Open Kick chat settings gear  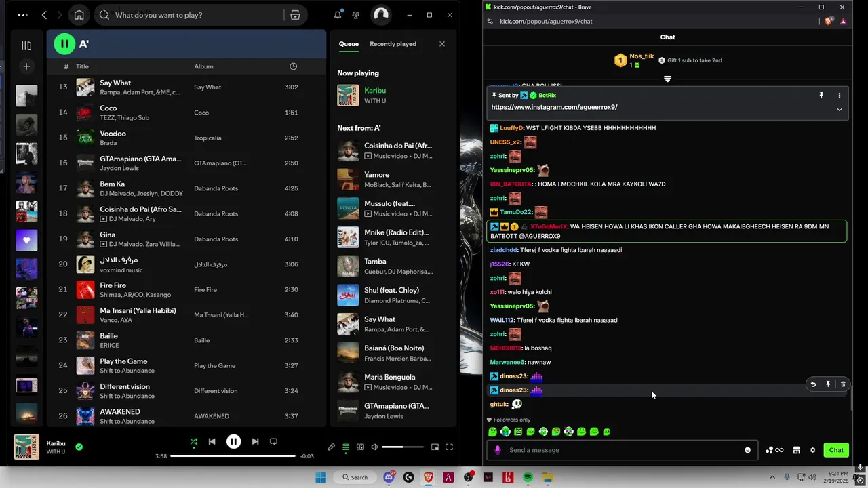point(812,450)
